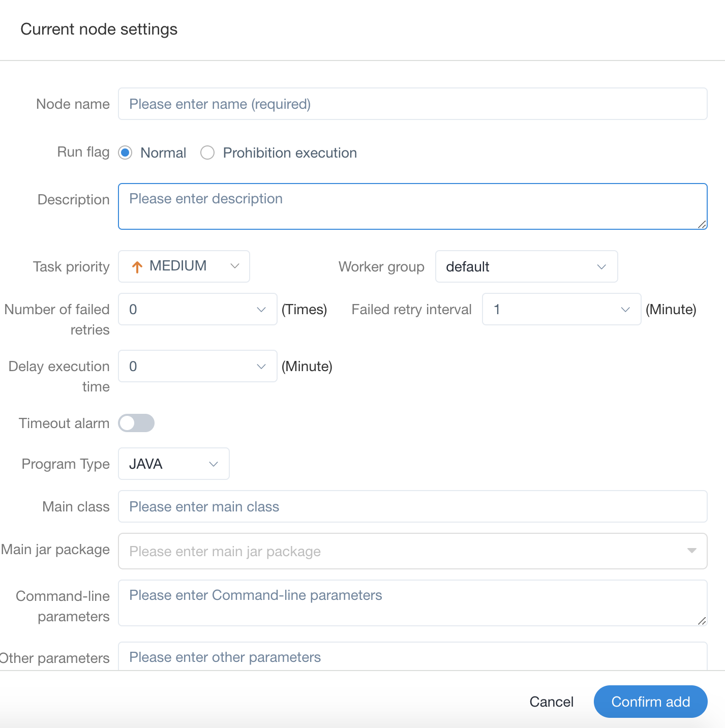Screen dimensions: 725x728
Task: Click the Description textarea resize handle
Action: pos(702,224)
